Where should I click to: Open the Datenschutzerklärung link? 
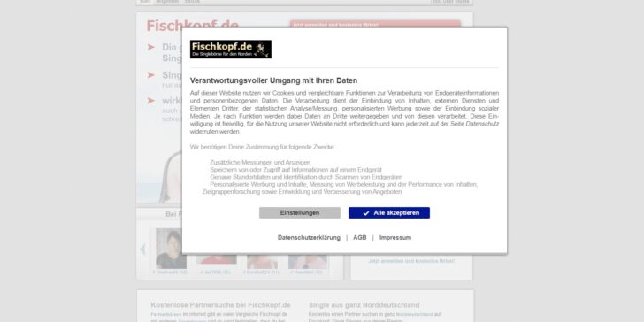(x=309, y=237)
